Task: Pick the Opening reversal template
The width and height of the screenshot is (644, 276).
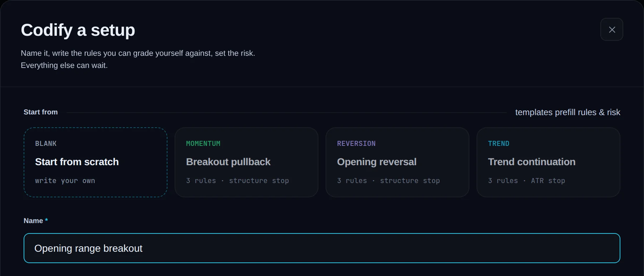Action: [397, 162]
